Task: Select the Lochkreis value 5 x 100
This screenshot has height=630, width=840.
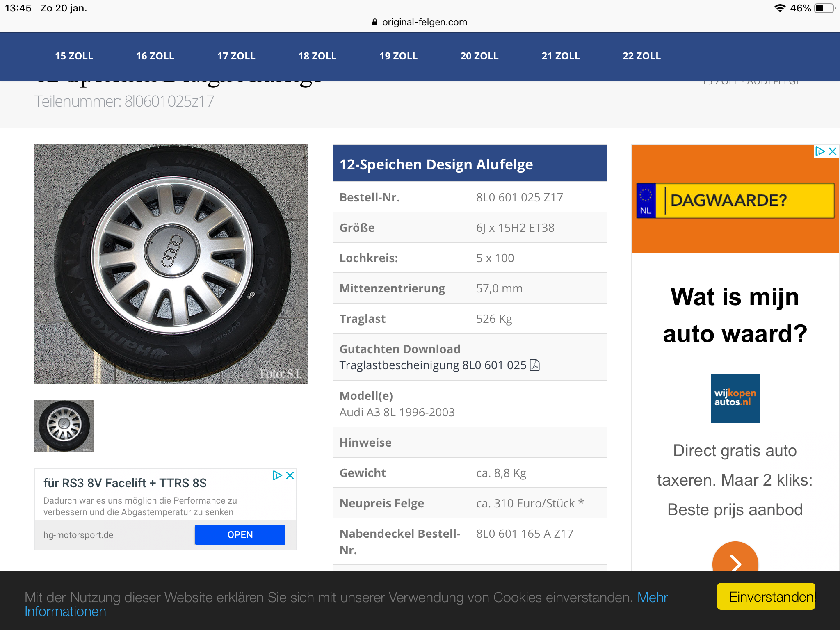Action: [x=495, y=258]
